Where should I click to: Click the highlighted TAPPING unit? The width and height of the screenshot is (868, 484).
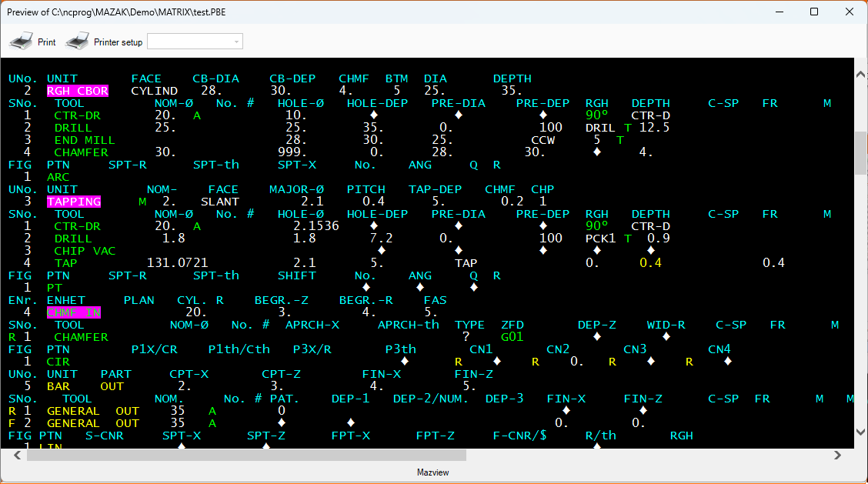(74, 202)
